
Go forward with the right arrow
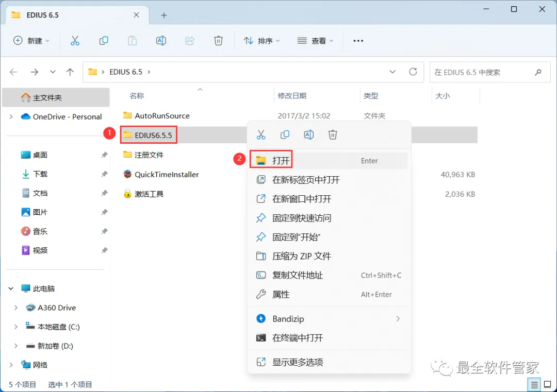click(34, 72)
